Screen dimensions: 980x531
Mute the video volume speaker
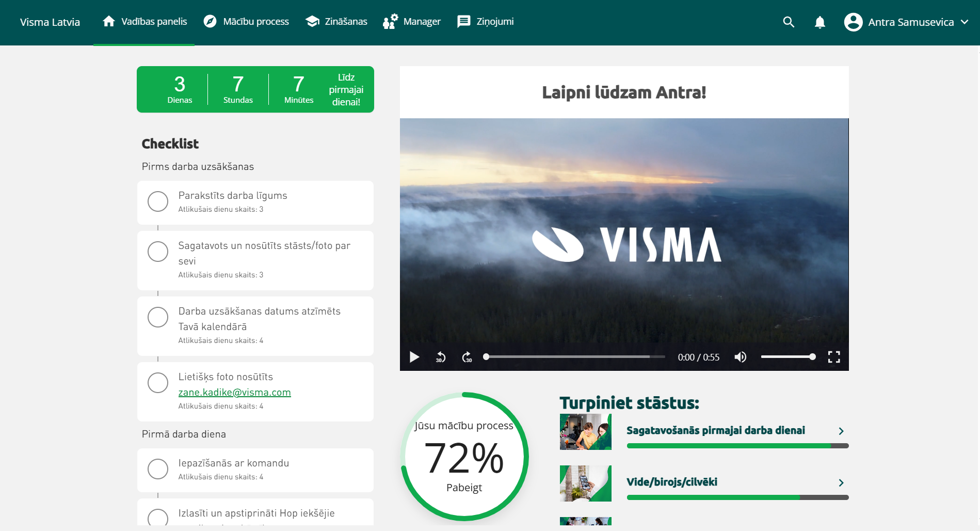pos(740,357)
